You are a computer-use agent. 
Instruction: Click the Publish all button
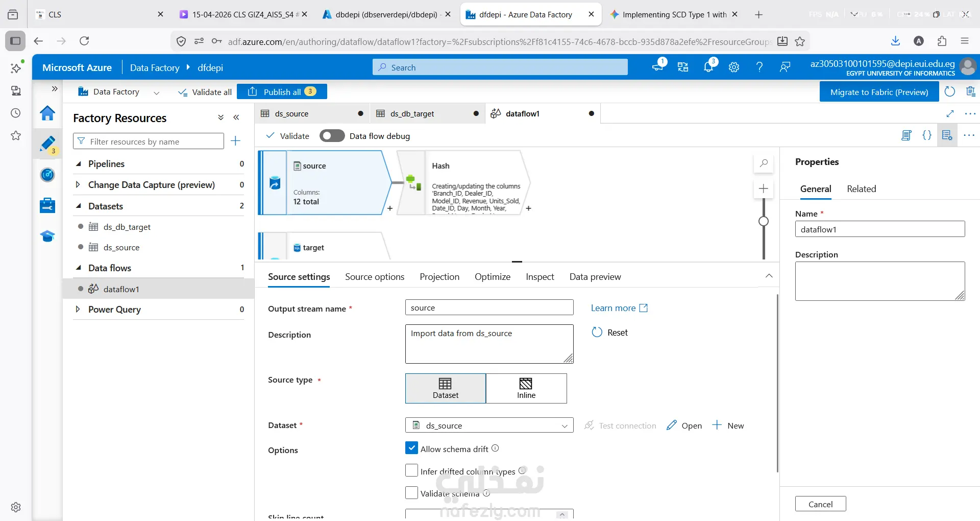[282, 92]
